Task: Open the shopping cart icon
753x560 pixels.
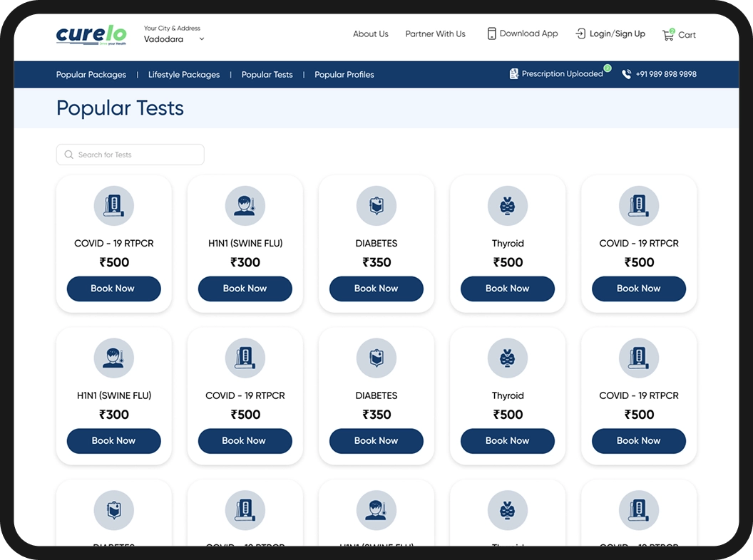Action: point(667,34)
